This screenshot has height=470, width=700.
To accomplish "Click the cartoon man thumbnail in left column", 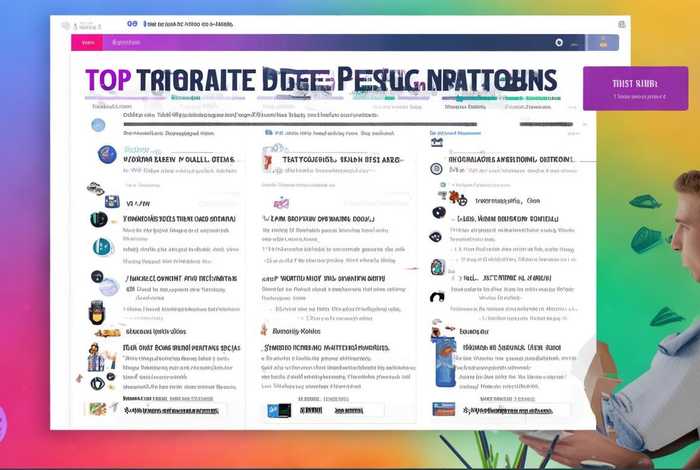I will [96, 355].
